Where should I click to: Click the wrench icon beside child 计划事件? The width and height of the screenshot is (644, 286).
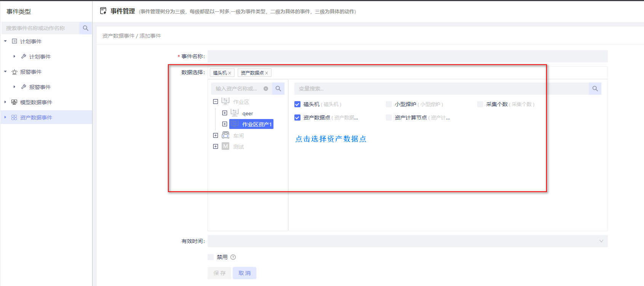(24, 56)
